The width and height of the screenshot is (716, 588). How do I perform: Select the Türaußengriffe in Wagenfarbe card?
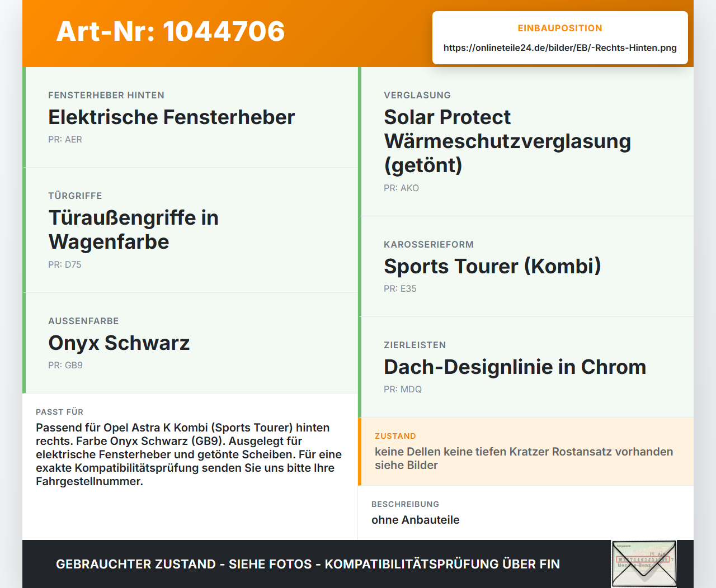click(190, 230)
